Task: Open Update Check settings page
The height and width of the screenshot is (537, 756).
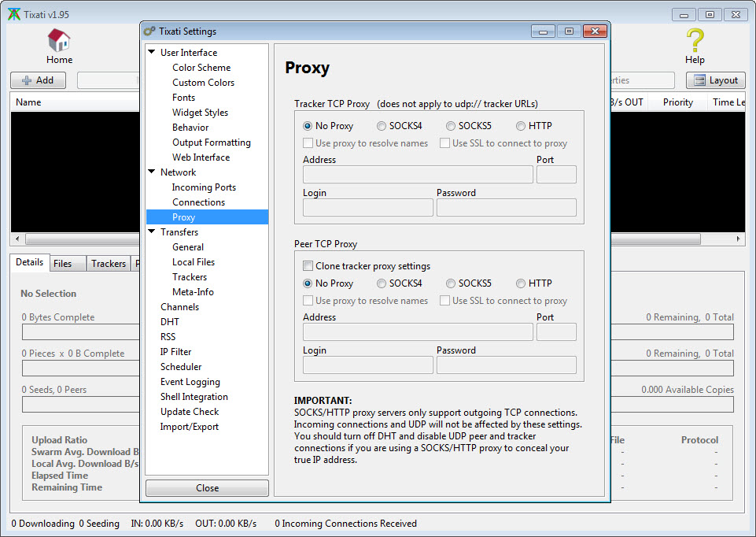Action: (190, 412)
